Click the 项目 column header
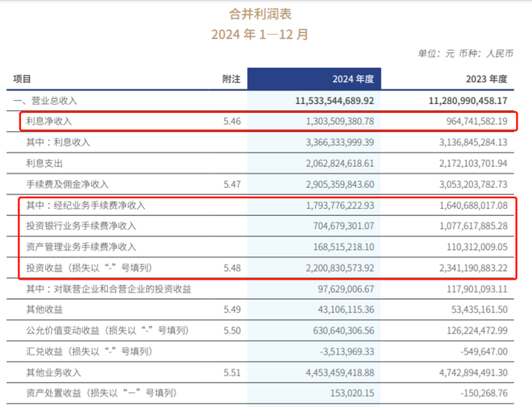Screen dimensions: 532x407 pos(22,79)
